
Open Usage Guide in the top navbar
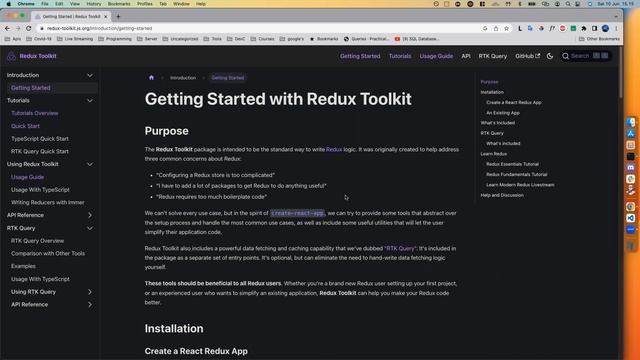[x=436, y=56]
